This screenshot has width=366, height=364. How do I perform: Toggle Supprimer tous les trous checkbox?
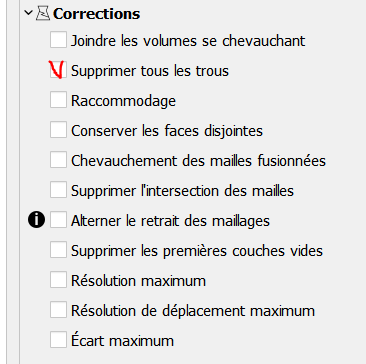tap(58, 70)
